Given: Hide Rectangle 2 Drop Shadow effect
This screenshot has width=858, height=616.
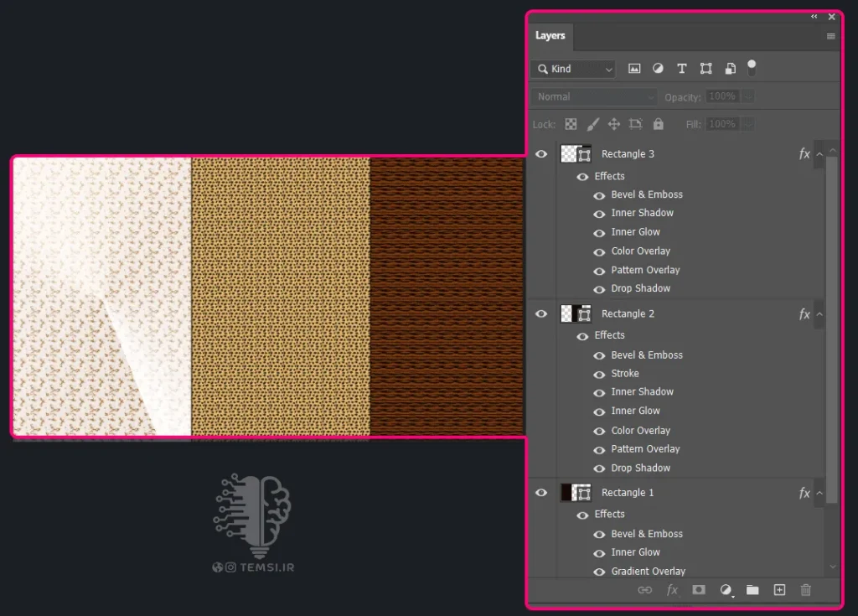Looking at the screenshot, I should [x=599, y=468].
